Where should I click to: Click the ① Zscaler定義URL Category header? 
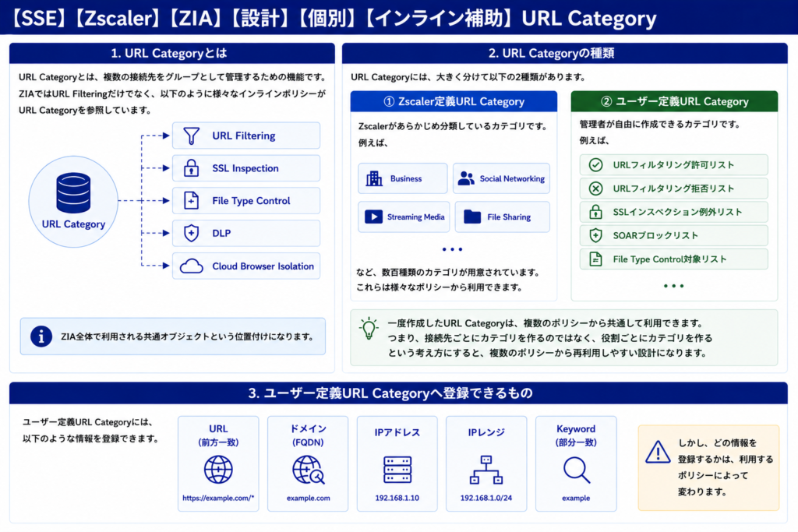(454, 101)
